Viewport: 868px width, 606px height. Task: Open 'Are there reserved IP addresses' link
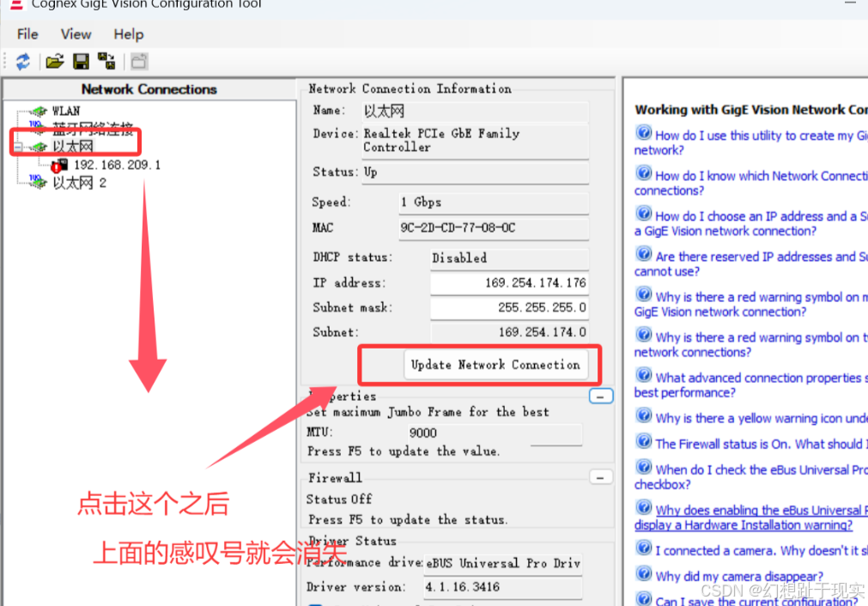pyautogui.click(x=750, y=264)
